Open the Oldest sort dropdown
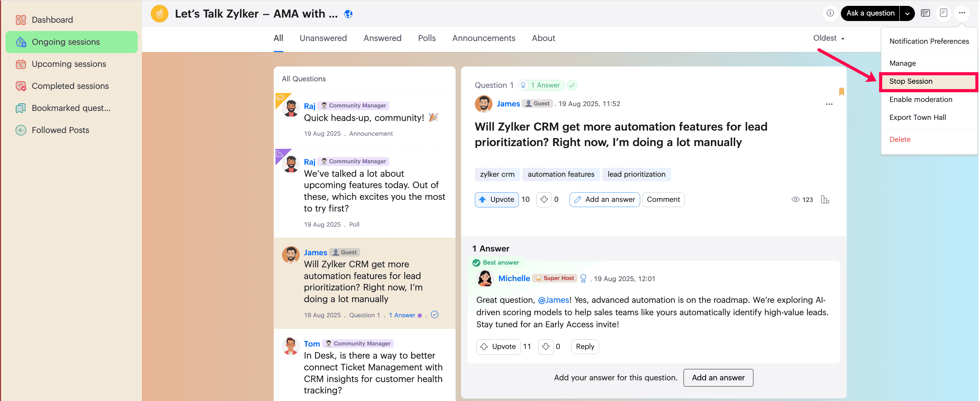The image size is (980, 401). [x=828, y=38]
